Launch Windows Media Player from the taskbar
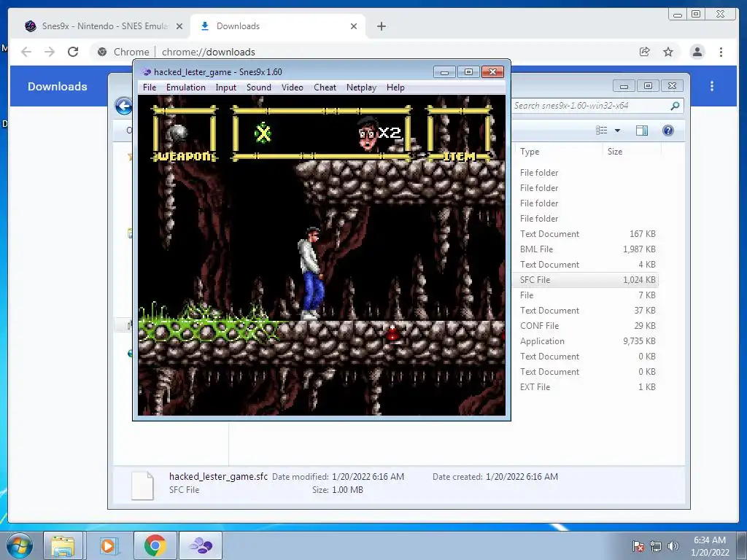 [x=108, y=545]
